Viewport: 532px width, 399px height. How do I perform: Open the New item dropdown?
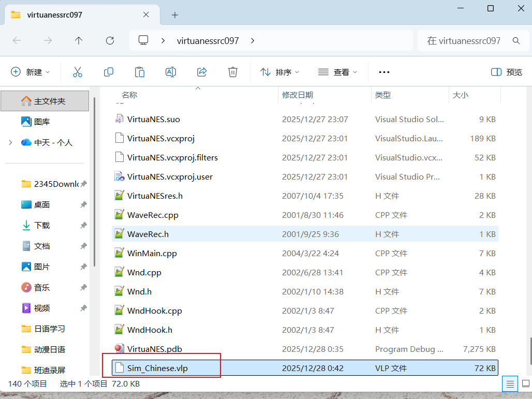click(x=30, y=72)
